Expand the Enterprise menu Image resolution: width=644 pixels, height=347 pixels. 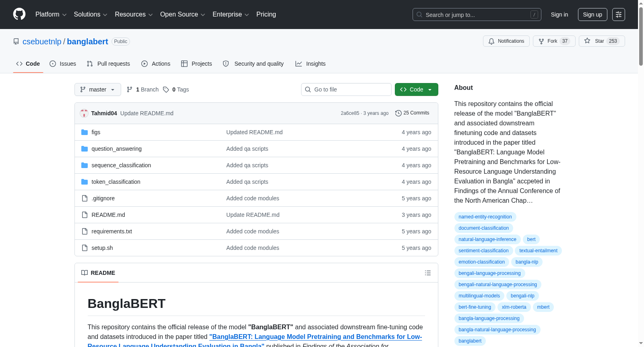coord(231,15)
